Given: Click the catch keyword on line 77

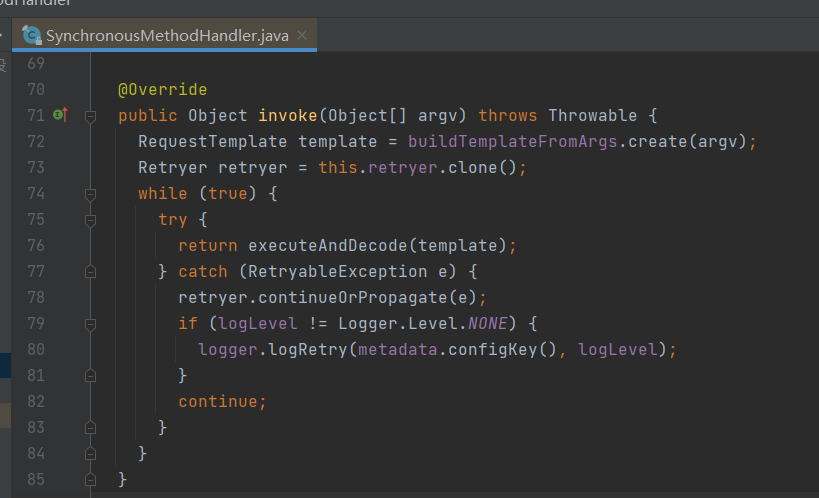Looking at the screenshot, I should [203, 272].
